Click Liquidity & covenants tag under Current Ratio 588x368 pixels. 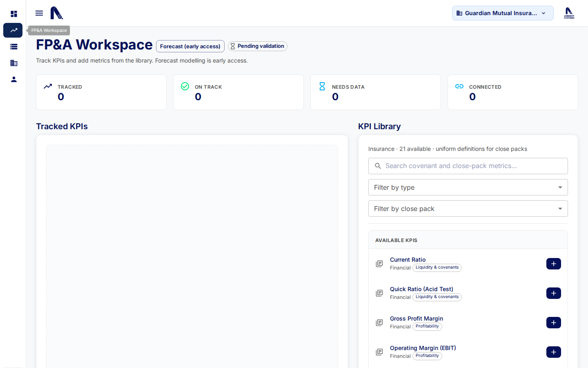pos(437,267)
